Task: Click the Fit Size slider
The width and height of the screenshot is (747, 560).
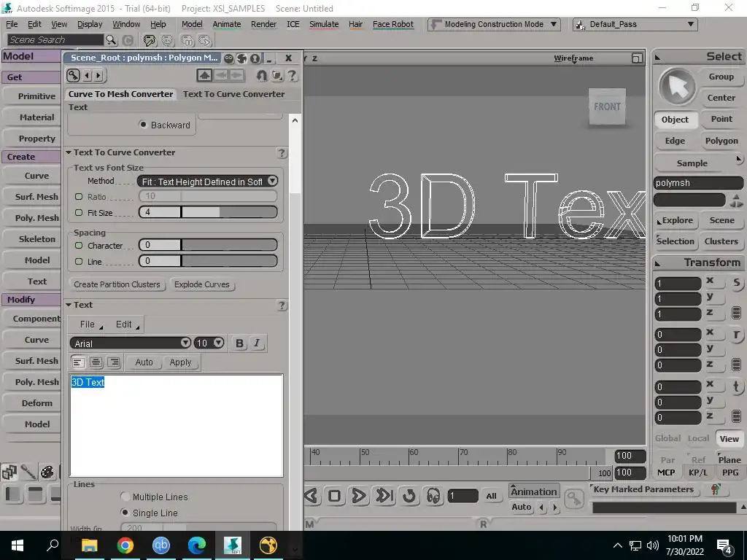Action: click(208, 212)
